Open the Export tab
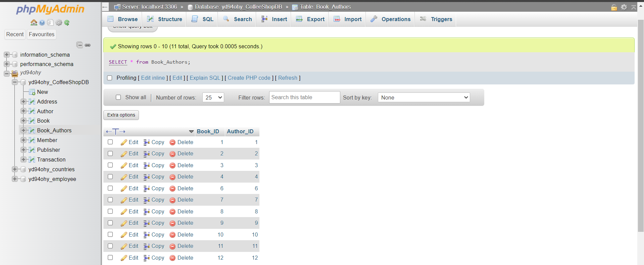This screenshot has width=644, height=265. pos(310,19)
